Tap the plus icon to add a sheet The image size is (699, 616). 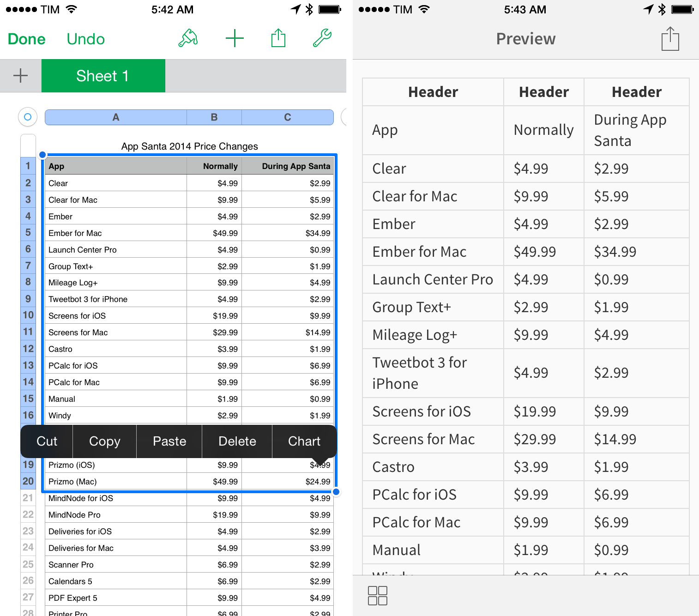pyautogui.click(x=20, y=75)
